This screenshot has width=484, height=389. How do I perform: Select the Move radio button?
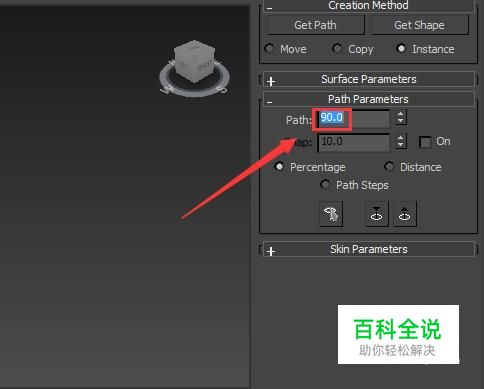coord(269,49)
